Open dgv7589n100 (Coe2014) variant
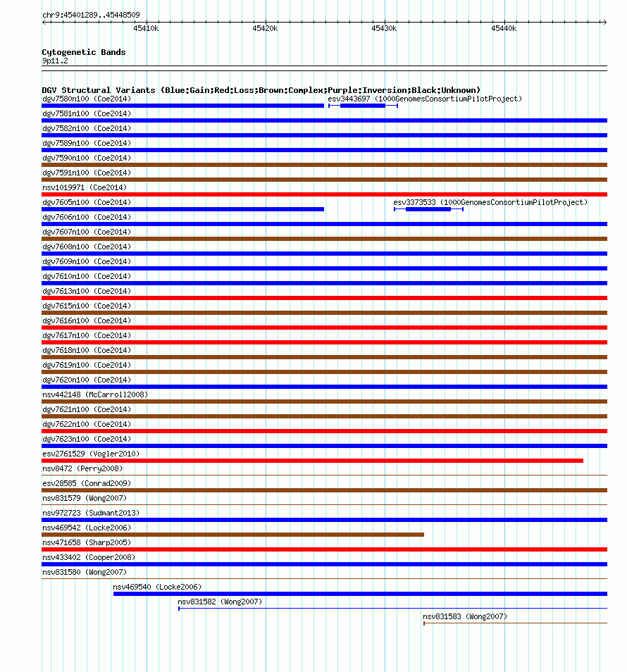This screenshot has width=627, height=672. click(87, 143)
